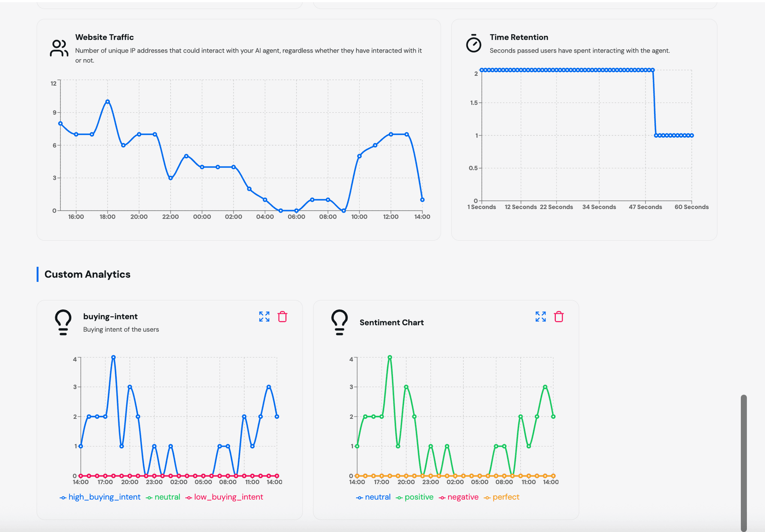Expand the Sentiment Chart to fullscreen

[540, 317]
